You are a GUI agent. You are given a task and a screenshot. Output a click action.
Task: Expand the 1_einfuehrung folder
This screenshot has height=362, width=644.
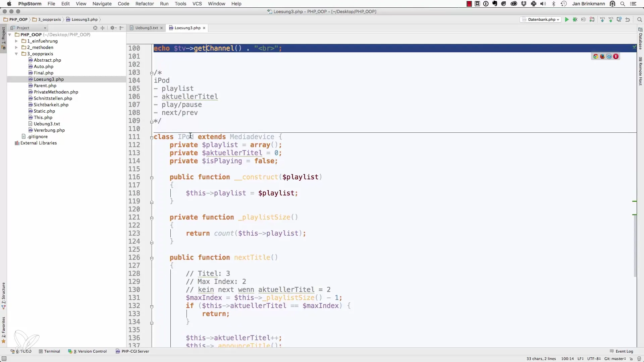(16, 41)
